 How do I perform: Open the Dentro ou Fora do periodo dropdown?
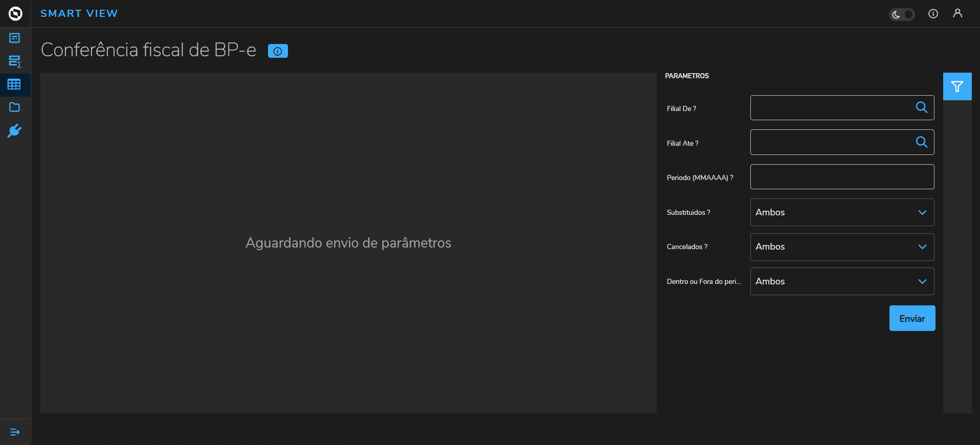click(842, 281)
